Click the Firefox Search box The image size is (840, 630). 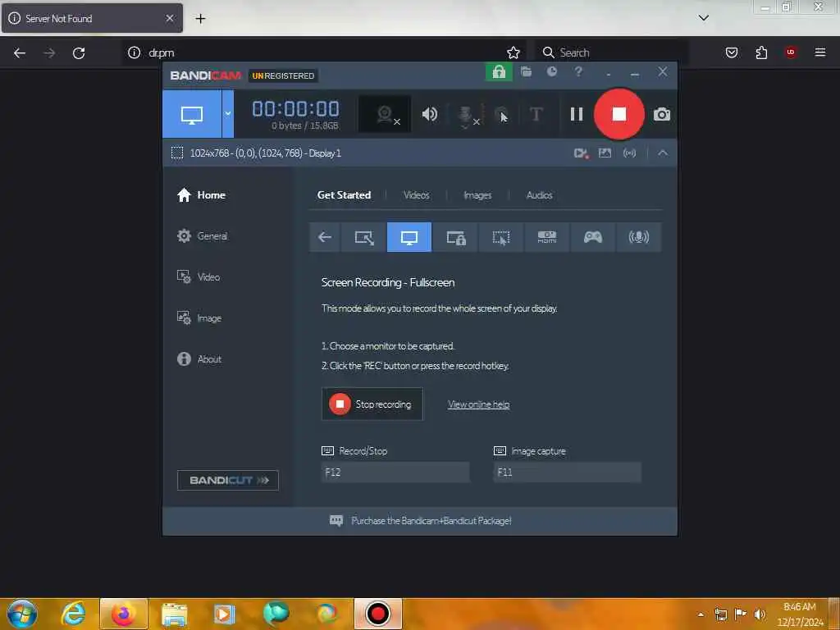(610, 52)
